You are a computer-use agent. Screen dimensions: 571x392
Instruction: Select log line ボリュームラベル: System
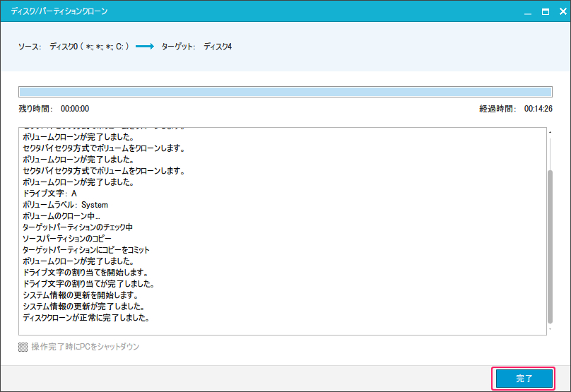point(65,205)
